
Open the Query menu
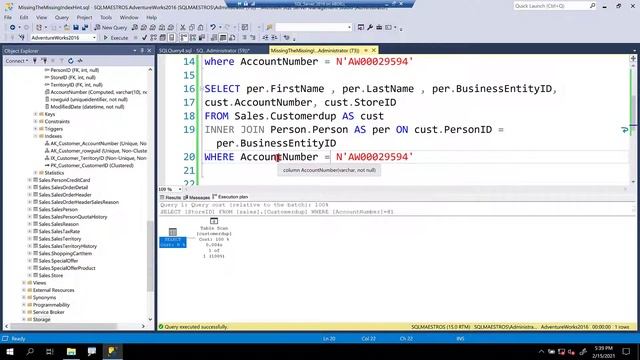(62, 18)
